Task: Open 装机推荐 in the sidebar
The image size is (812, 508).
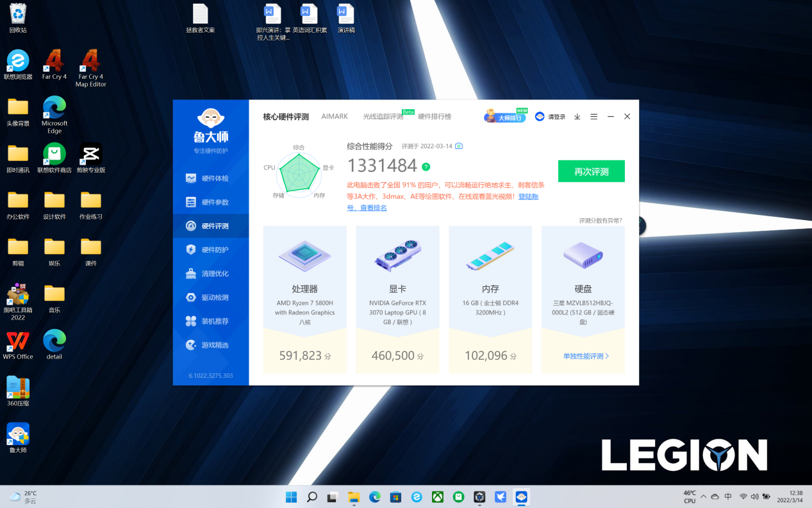Action: [x=210, y=321]
